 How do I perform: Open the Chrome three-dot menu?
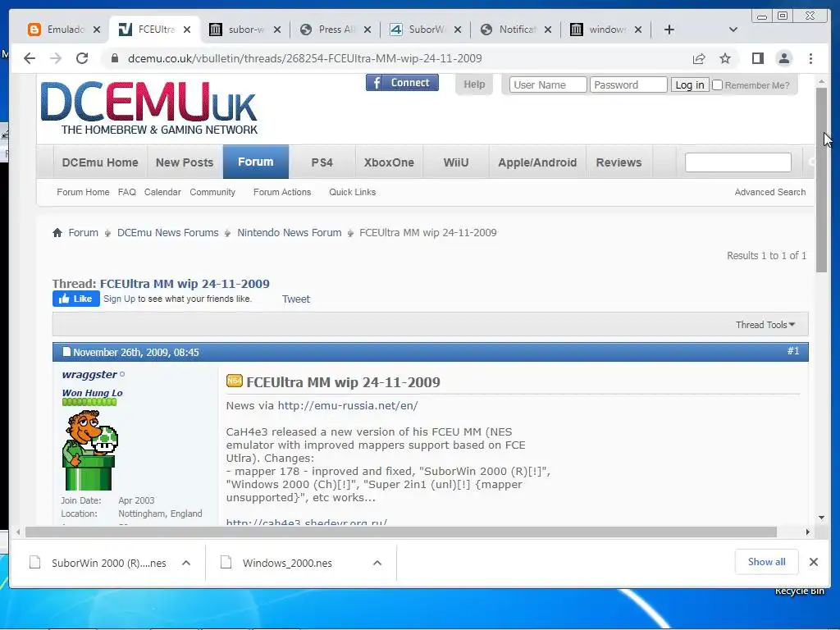coord(810,58)
